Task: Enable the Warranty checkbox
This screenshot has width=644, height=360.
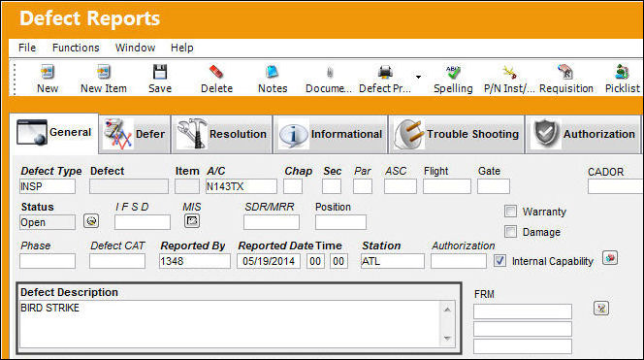Action: tap(510, 212)
